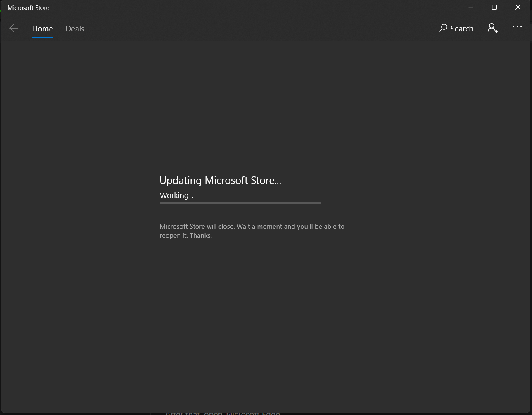532x415 pixels.
Task: Click the 'Working' status text
Action: click(x=176, y=196)
